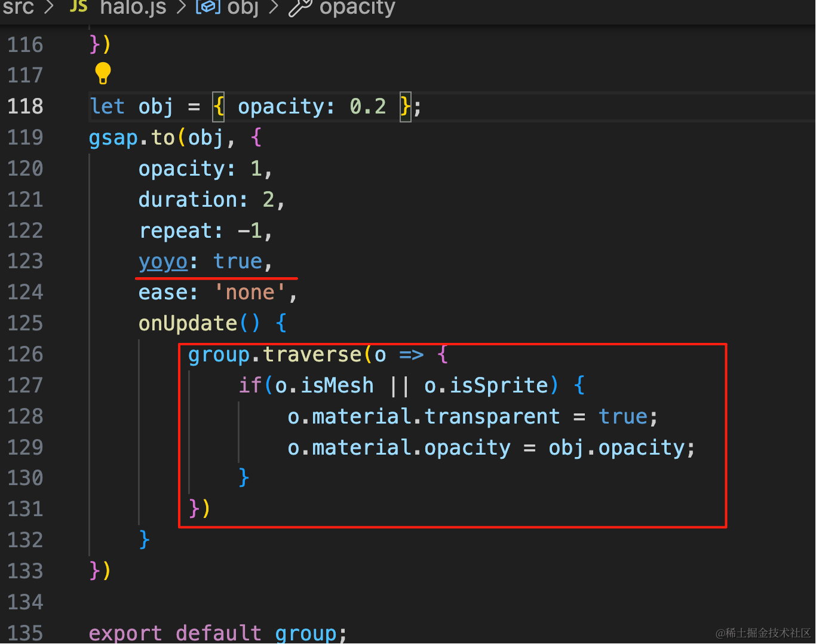Viewport: 816px width, 644px height.
Task: Click line number 130 in the gutter
Action: [x=25, y=478]
